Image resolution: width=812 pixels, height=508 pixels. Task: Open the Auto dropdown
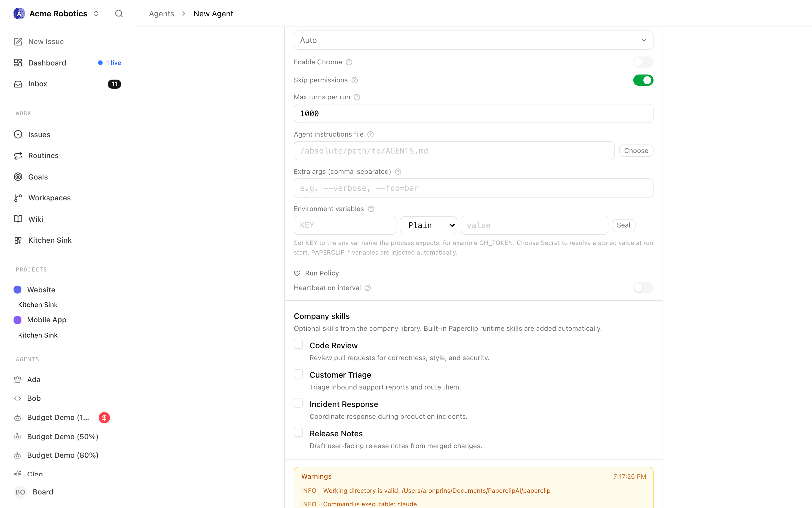(473, 40)
